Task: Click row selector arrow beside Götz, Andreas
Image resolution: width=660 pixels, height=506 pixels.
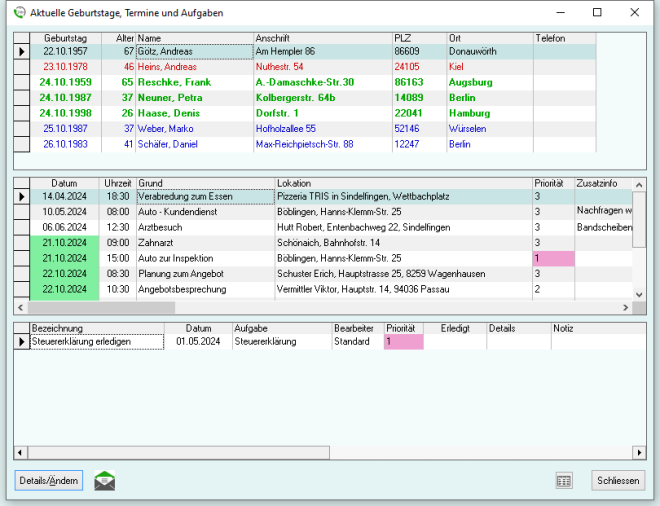Action: click(x=21, y=51)
